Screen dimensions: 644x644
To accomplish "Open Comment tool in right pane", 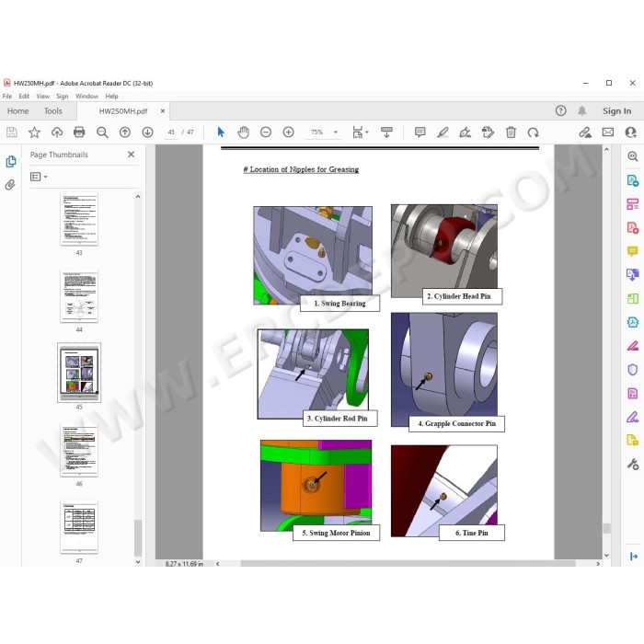I will click(x=633, y=251).
